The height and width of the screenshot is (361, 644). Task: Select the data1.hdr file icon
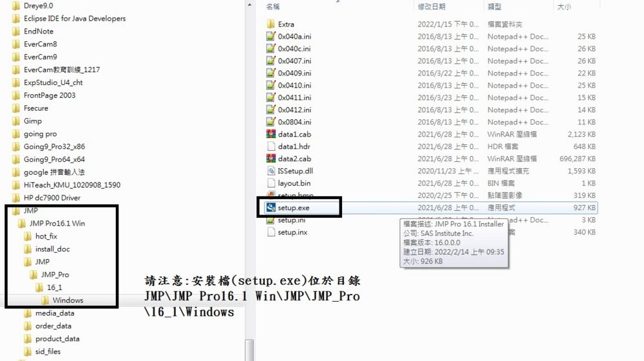(x=270, y=146)
